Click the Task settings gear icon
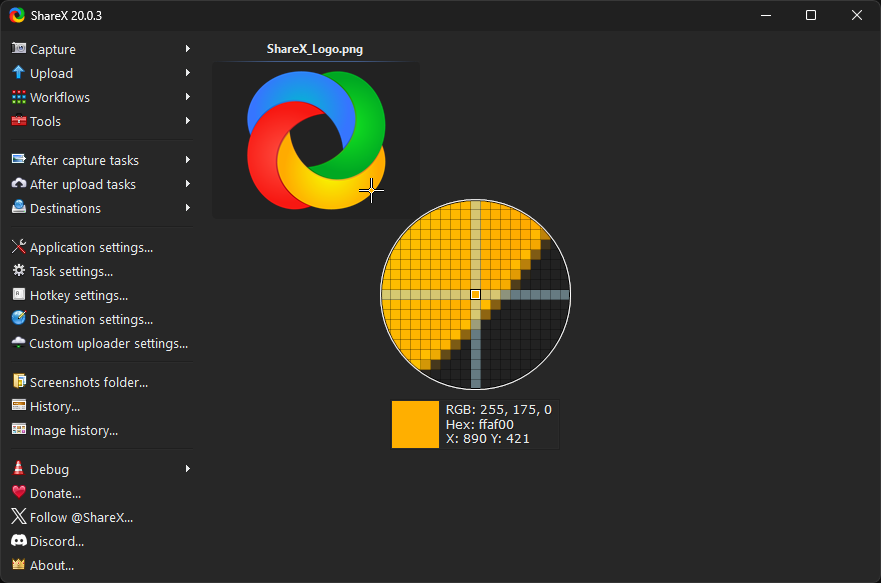This screenshot has width=881, height=583. click(19, 271)
